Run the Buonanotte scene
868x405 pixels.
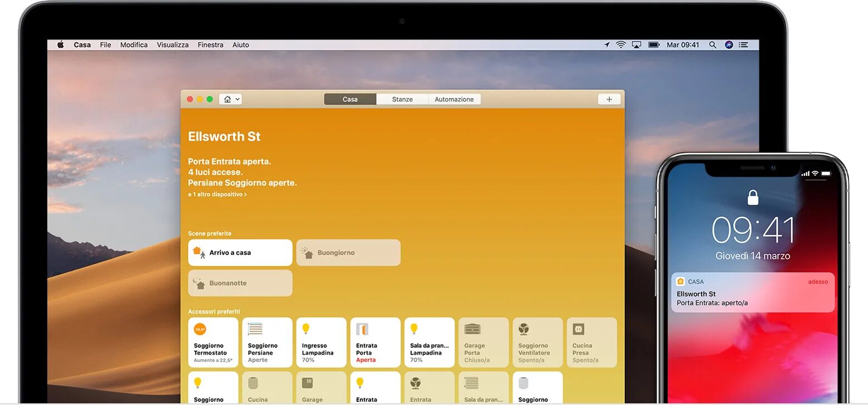240,283
